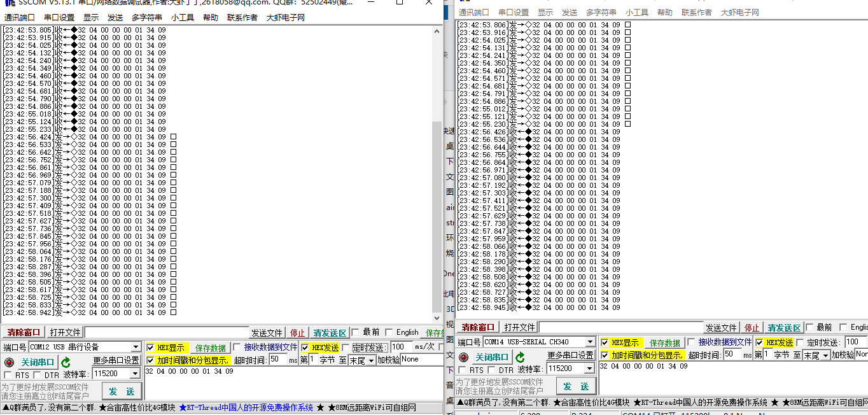Click the red port status indicator in right window

click(463, 357)
